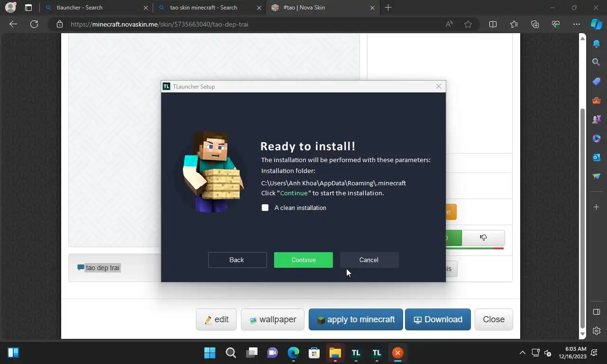Open Microsoft Store from taskbar
Viewport: 607px width, 364px height.
click(x=314, y=353)
